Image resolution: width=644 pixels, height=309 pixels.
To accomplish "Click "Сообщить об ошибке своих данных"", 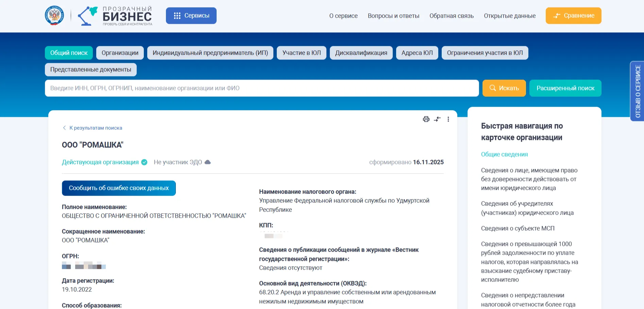I will (x=119, y=188).
